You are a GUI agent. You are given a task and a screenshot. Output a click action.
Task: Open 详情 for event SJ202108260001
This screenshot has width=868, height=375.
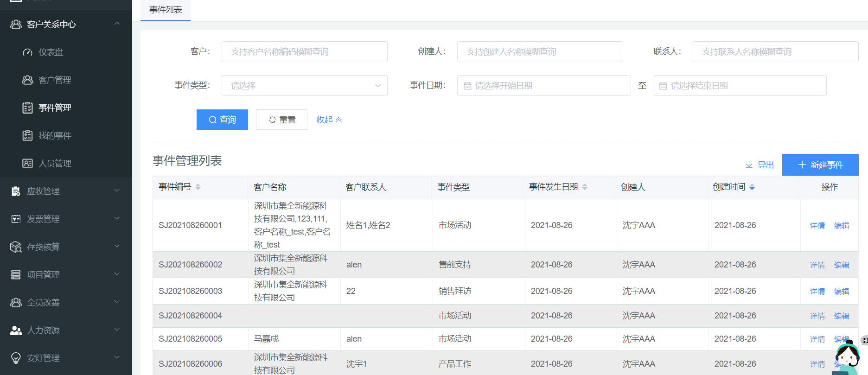(x=817, y=226)
